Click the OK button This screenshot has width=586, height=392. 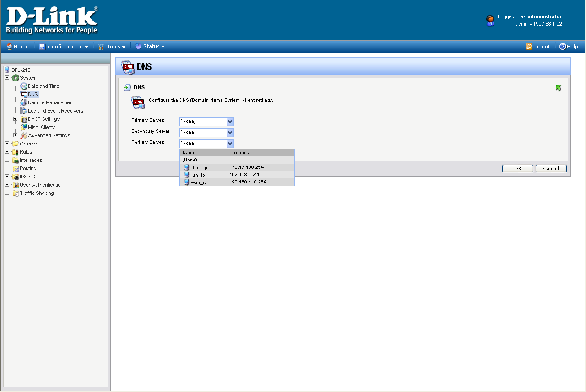[518, 168]
